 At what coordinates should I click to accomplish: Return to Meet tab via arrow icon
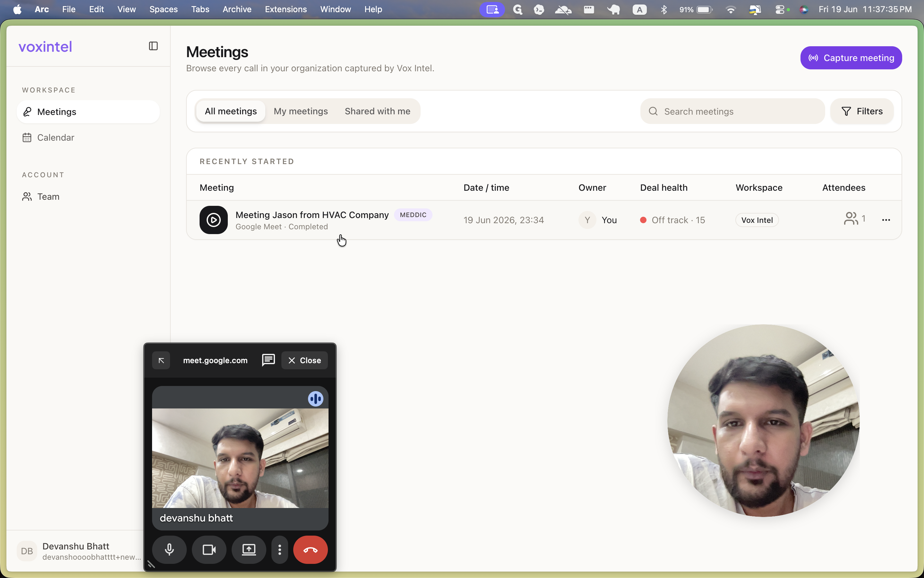tap(161, 361)
